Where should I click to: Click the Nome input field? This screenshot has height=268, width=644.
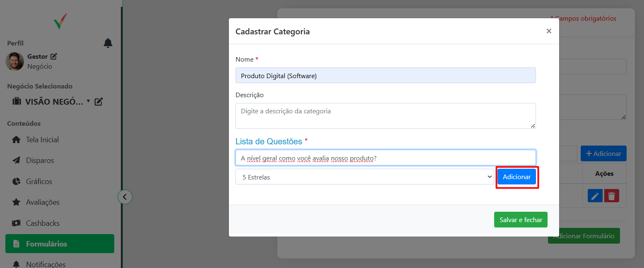385,76
